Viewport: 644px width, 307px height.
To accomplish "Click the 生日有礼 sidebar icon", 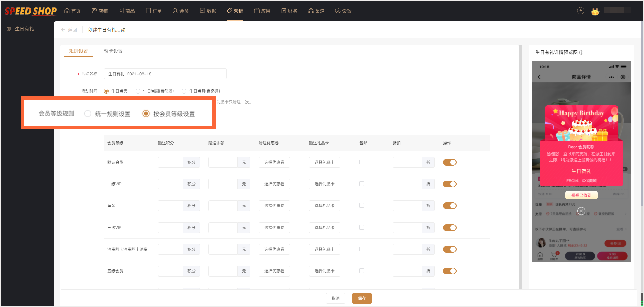I will point(9,29).
